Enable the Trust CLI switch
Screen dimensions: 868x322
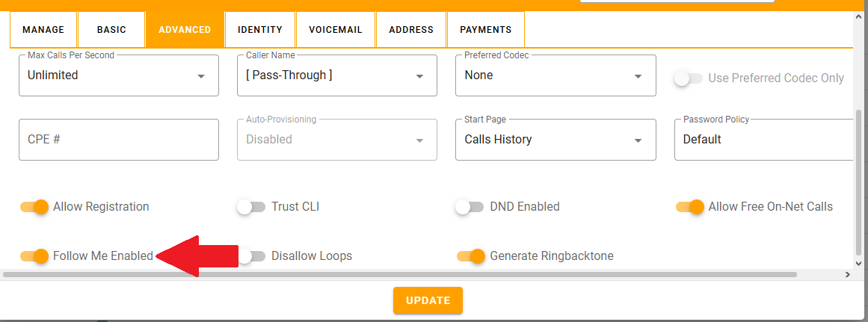pos(251,207)
